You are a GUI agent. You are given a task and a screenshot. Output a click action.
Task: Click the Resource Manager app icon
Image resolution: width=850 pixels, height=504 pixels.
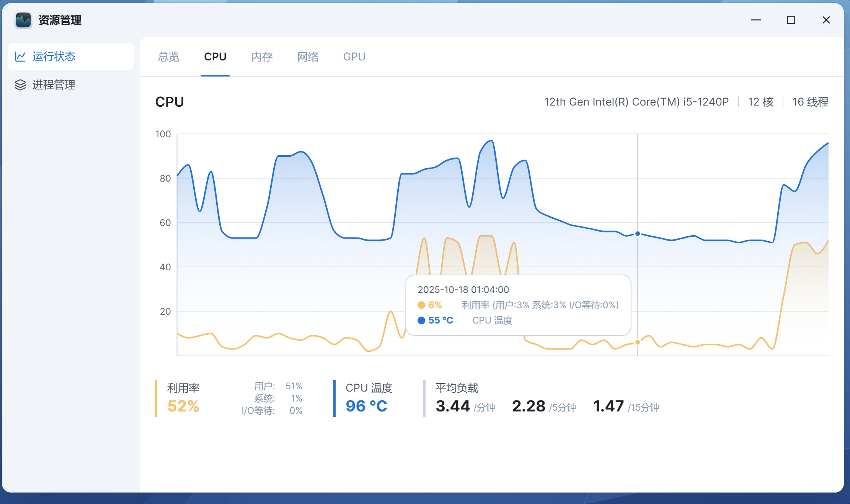(x=23, y=20)
